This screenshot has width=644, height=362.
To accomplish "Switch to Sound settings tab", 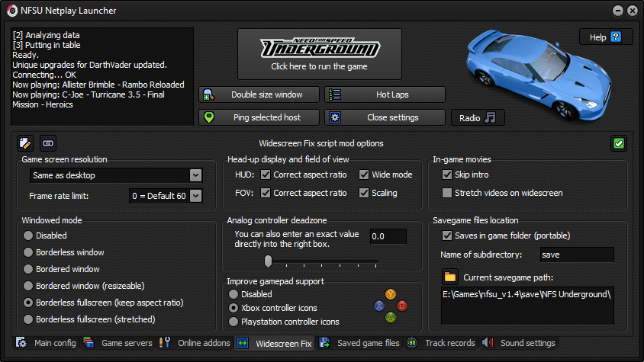I will tap(519, 343).
